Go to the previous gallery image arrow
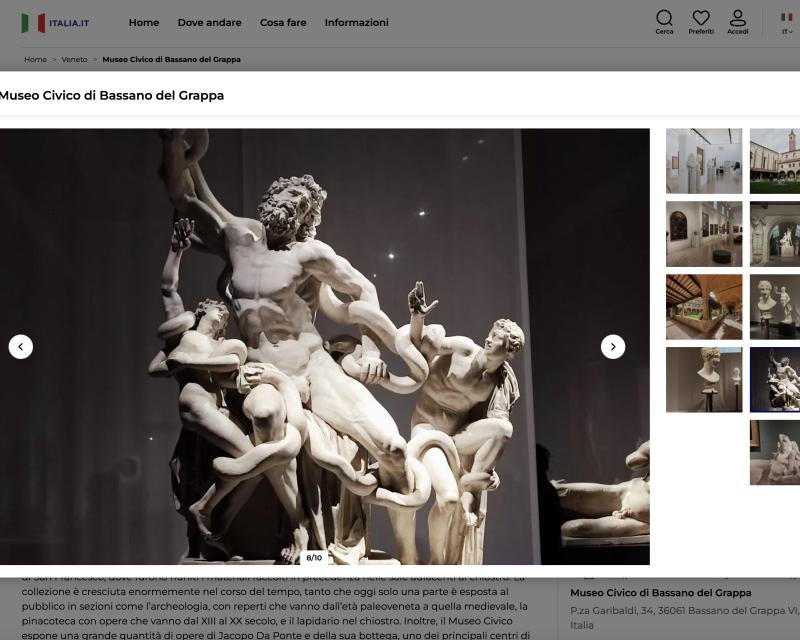Viewport: 800px width, 640px height. point(21,347)
